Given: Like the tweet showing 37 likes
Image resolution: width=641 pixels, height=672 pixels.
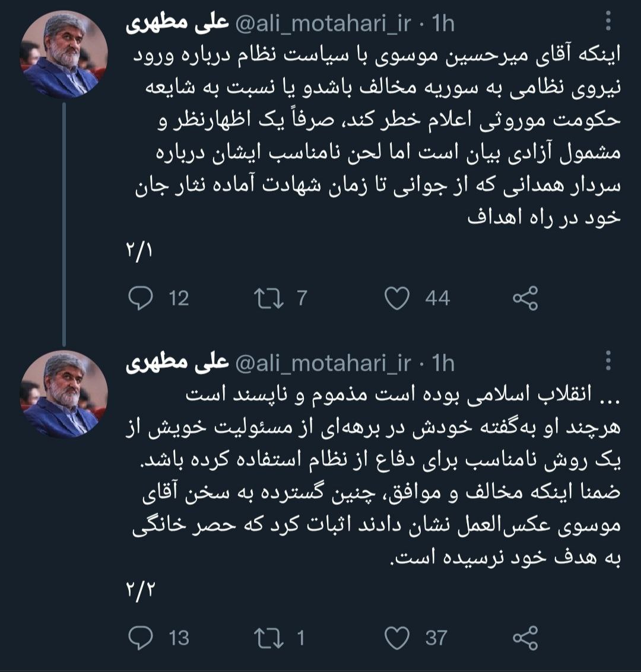Looking at the screenshot, I should click(x=398, y=638).
